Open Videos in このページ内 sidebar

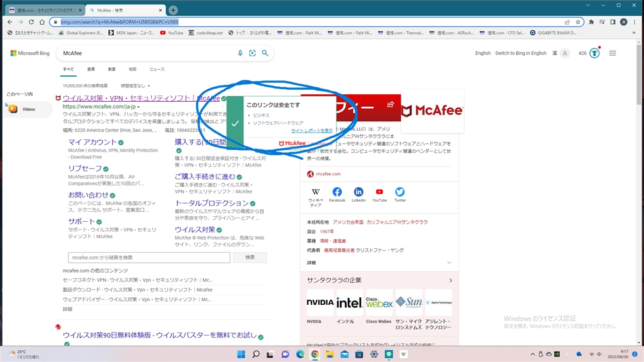(x=28, y=109)
